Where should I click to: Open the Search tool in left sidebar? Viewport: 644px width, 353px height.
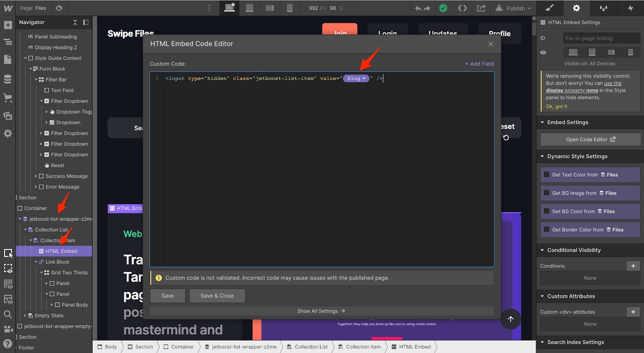(8, 314)
